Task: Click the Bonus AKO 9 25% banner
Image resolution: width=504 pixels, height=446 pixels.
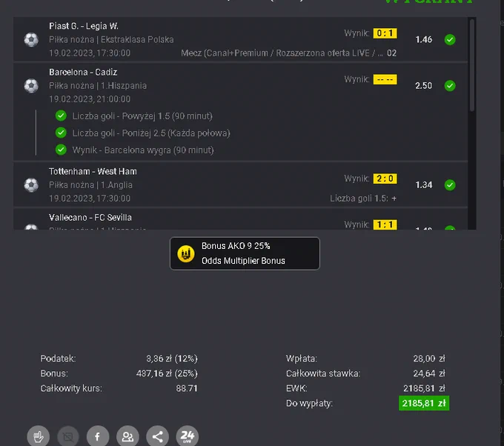Action: [245, 253]
